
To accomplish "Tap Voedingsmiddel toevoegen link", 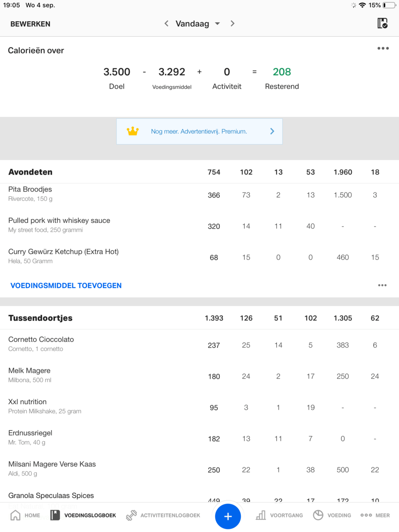I will tap(66, 286).
